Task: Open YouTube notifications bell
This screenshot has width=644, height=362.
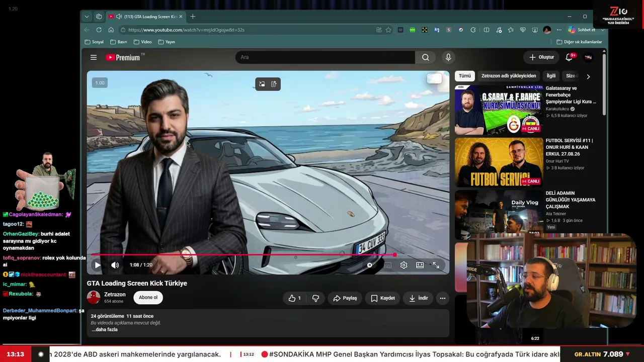Action: [570, 57]
